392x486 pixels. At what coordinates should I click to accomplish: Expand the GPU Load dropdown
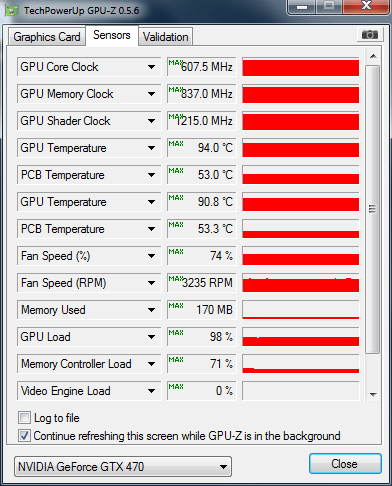89,337
